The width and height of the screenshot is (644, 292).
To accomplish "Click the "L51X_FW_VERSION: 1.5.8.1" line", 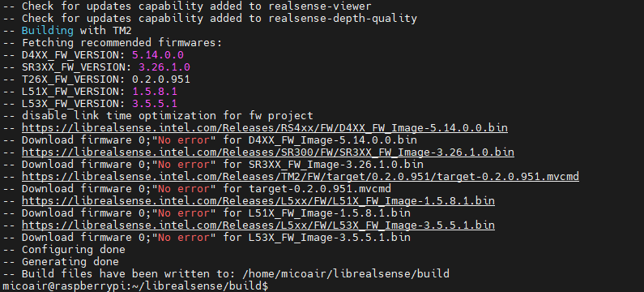I will coord(90,92).
